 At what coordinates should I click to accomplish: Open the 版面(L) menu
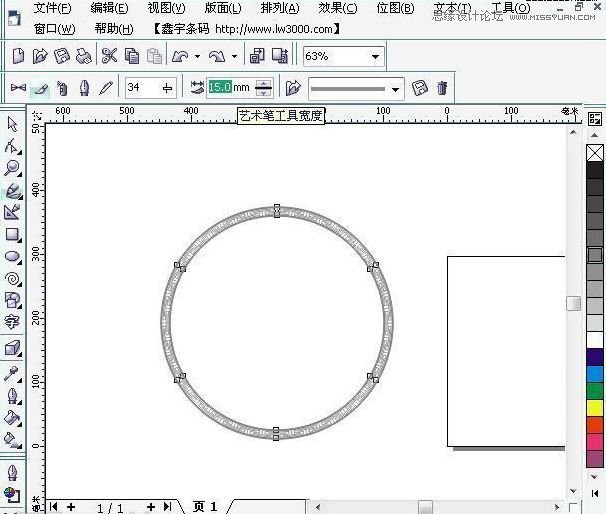223,8
